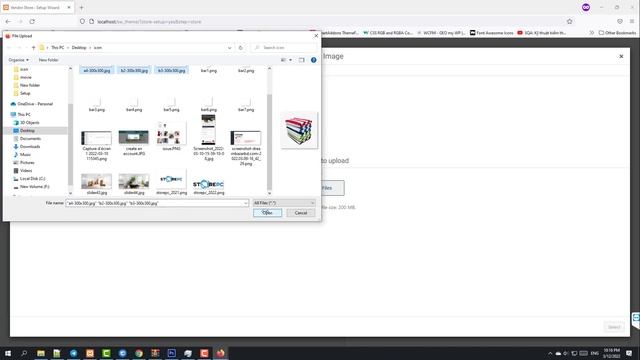Click the New folder button
Screen dimensions: 640x360
[49, 60]
